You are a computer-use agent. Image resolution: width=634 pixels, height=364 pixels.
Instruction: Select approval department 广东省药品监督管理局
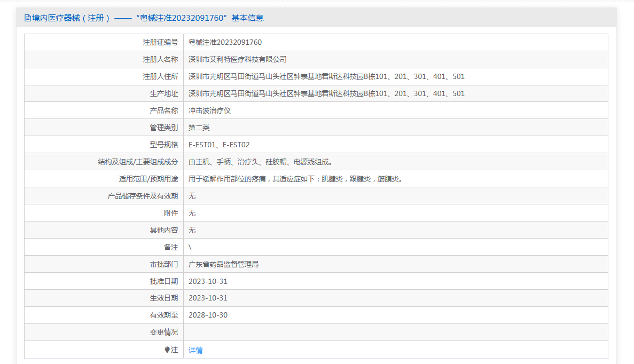point(224,264)
